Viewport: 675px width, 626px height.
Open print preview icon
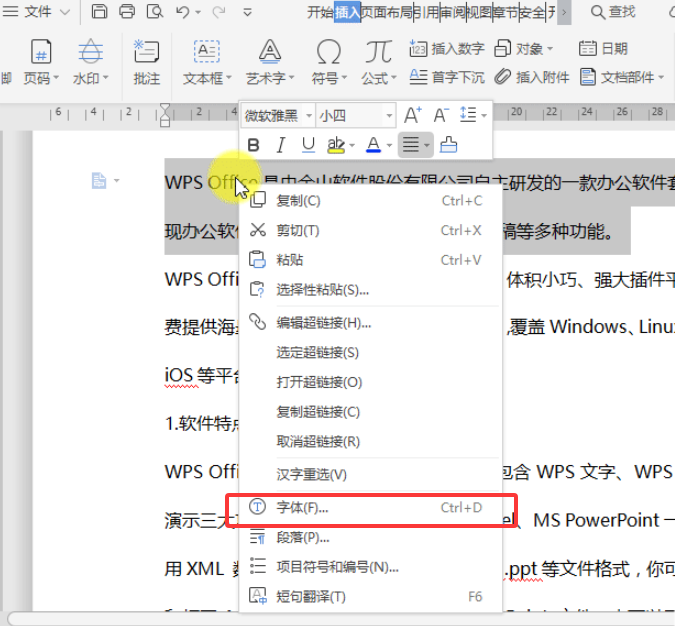(155, 12)
